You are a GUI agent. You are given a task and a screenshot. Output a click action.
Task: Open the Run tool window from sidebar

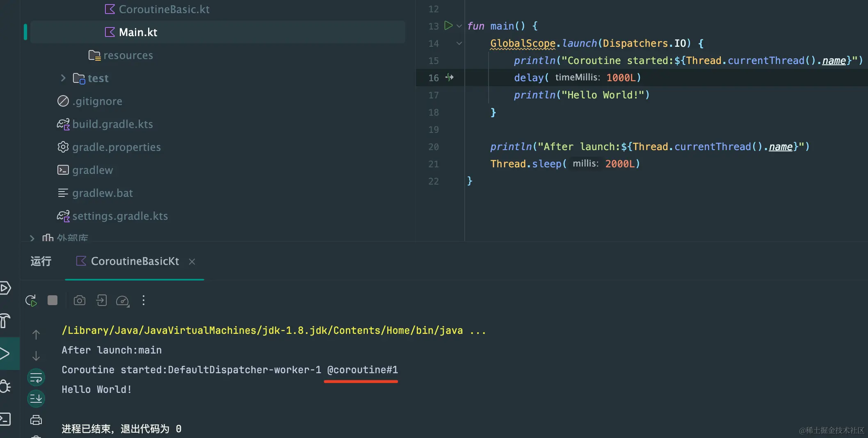[5, 354]
